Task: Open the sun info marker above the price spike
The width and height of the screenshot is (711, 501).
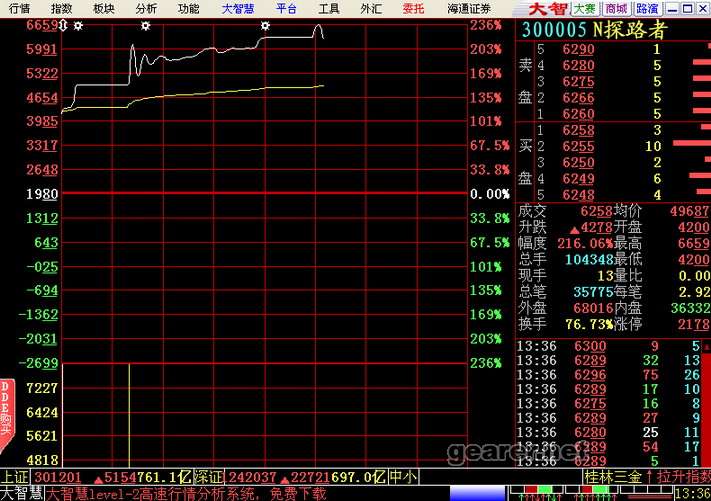Action: pyautogui.click(x=146, y=26)
